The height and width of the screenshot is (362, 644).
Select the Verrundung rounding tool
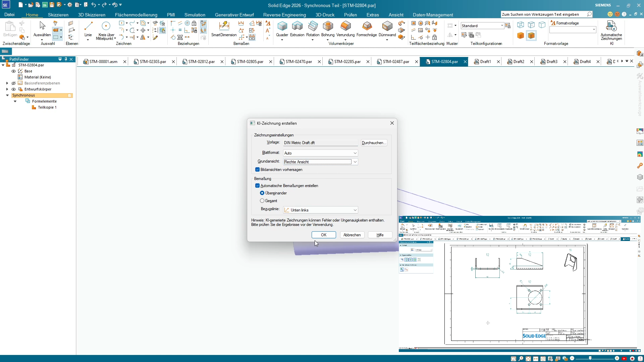coord(345,27)
